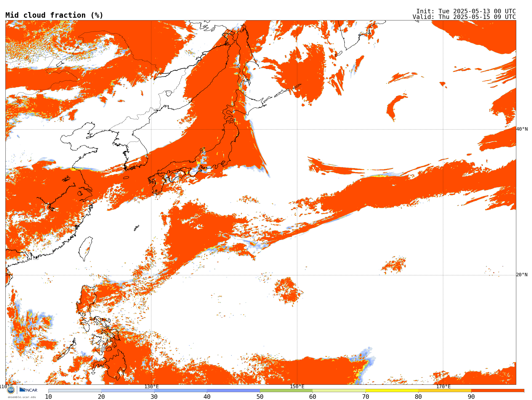The image size is (532, 400).
Task: Pick the 50–60 green colorbar segment
Action: [286, 391]
